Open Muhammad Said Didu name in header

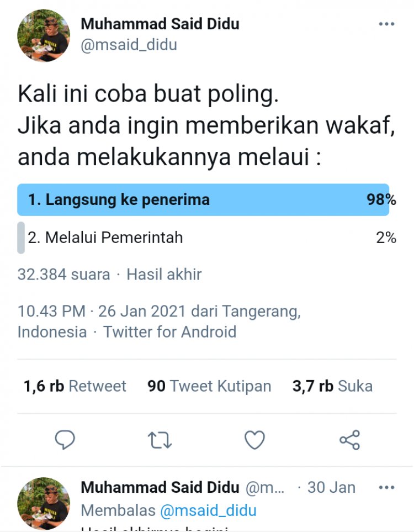tap(160, 24)
